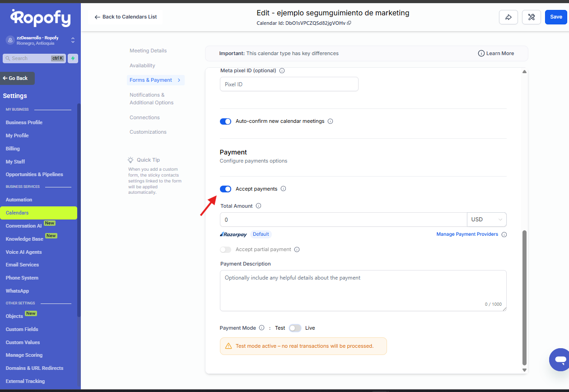Viewport: 569px width, 392px height.
Task: Turn off Auto-confirm new calendar meetings
Action: (x=225, y=121)
